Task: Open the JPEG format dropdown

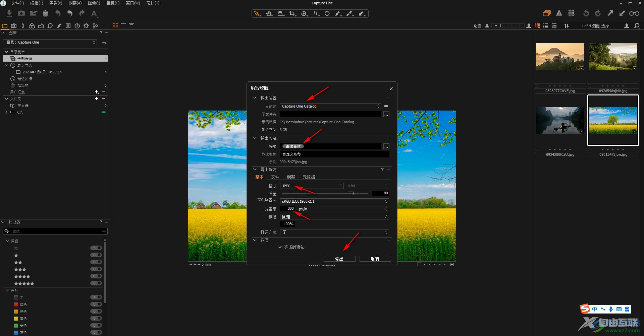Action: click(x=312, y=186)
